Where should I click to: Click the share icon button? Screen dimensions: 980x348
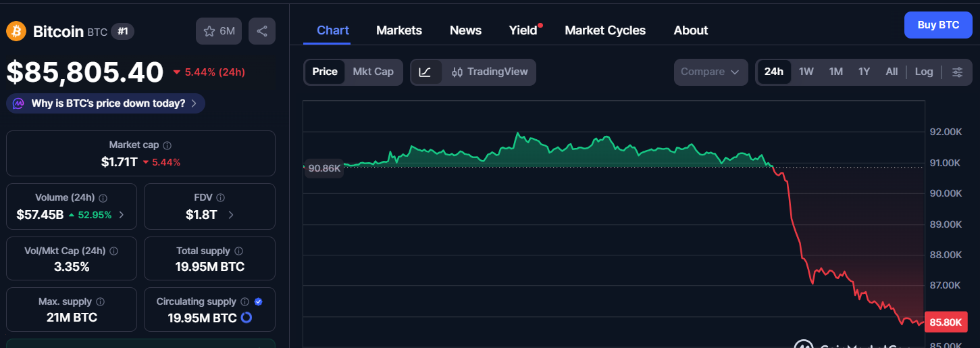point(262,31)
